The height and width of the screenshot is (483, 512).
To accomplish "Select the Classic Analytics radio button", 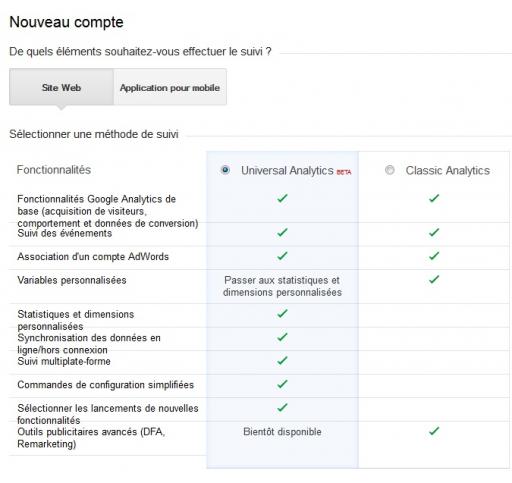I will [389, 170].
